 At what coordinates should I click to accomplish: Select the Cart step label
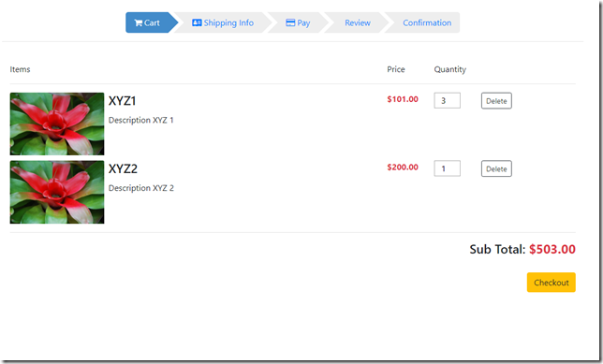tap(152, 22)
